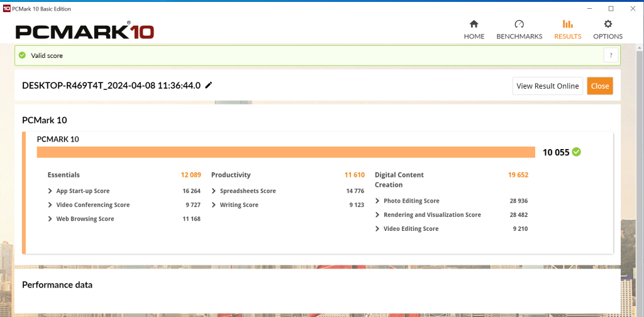Click the App Start-up value 16 264
The width and height of the screenshot is (644, 317).
(191, 191)
